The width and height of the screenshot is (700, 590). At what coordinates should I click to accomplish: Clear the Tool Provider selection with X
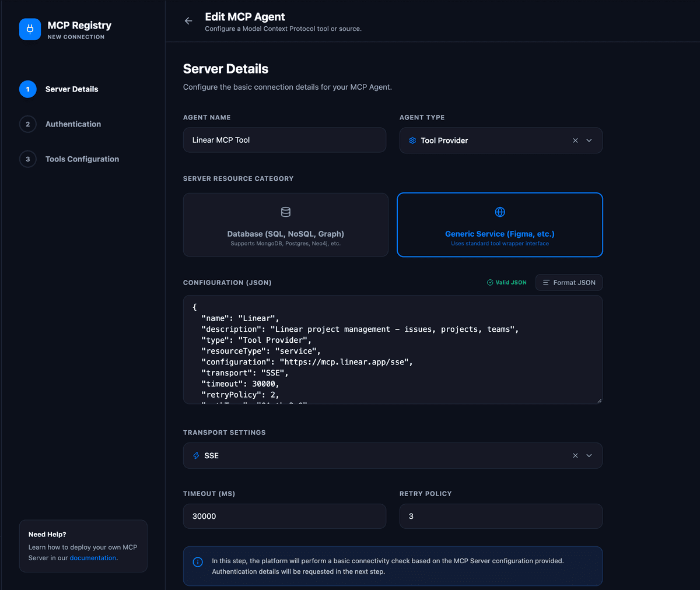(575, 141)
